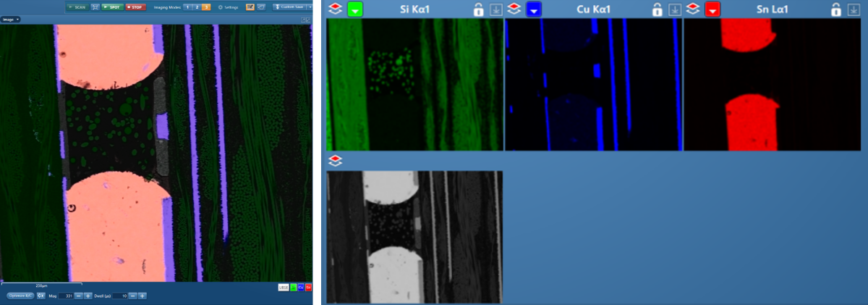
Task: Start SPOT acquisition mode
Action: point(111,7)
